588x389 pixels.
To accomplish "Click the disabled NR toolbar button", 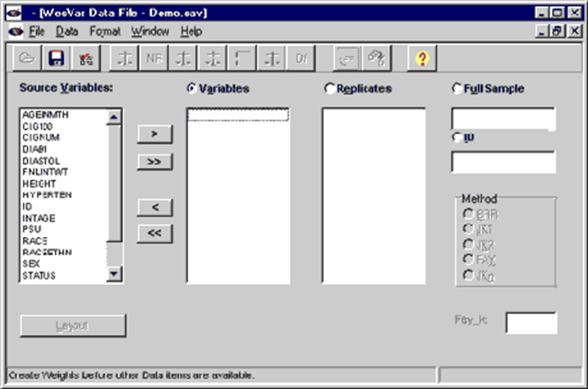I will pos(154,58).
